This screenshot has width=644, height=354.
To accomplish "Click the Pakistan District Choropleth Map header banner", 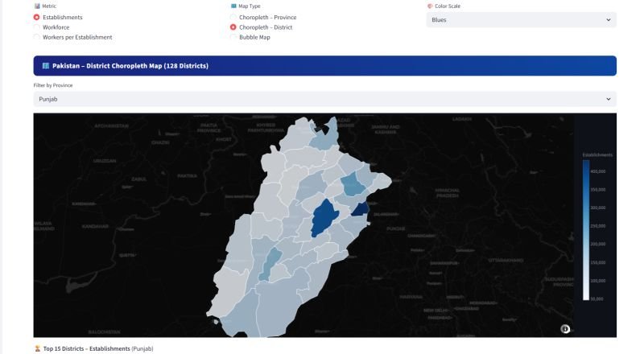I will point(324,66).
